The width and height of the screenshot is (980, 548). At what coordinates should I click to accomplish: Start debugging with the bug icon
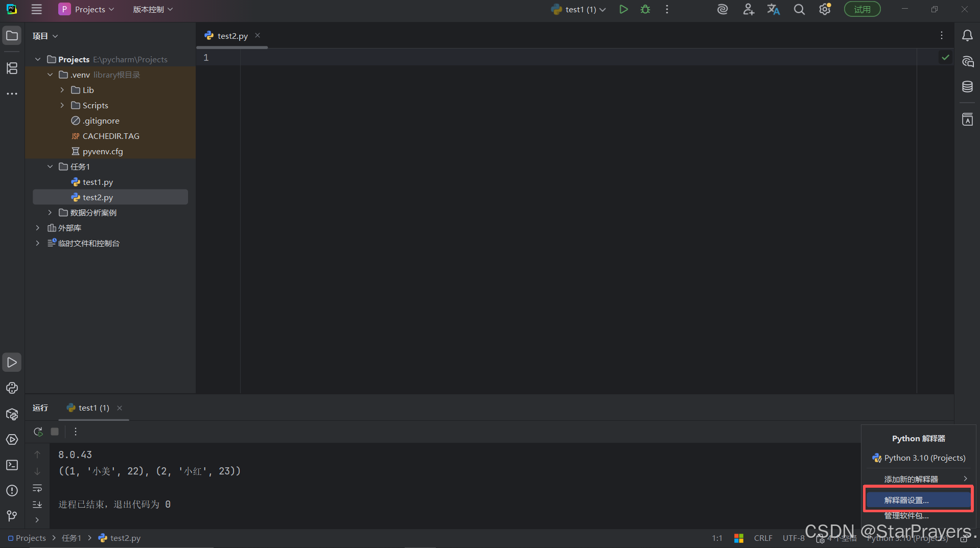tap(645, 9)
